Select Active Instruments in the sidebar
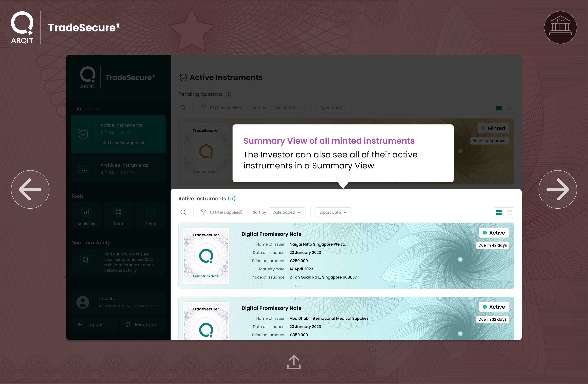Image resolution: width=588 pixels, height=384 pixels. (118, 134)
